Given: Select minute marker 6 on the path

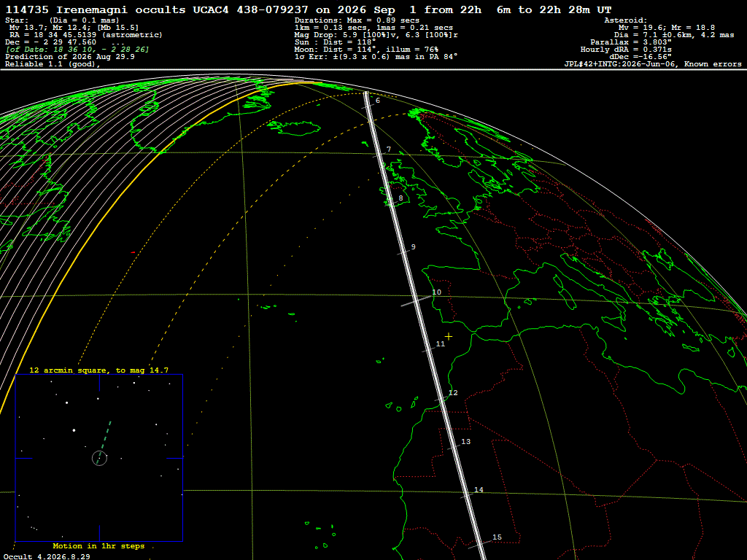Looking at the screenshot, I should (x=378, y=101).
